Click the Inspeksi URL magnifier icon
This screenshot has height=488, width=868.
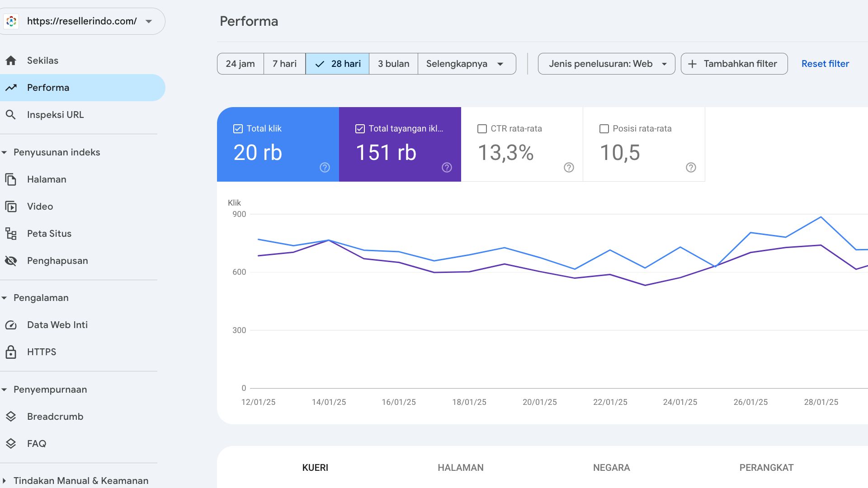tap(11, 115)
